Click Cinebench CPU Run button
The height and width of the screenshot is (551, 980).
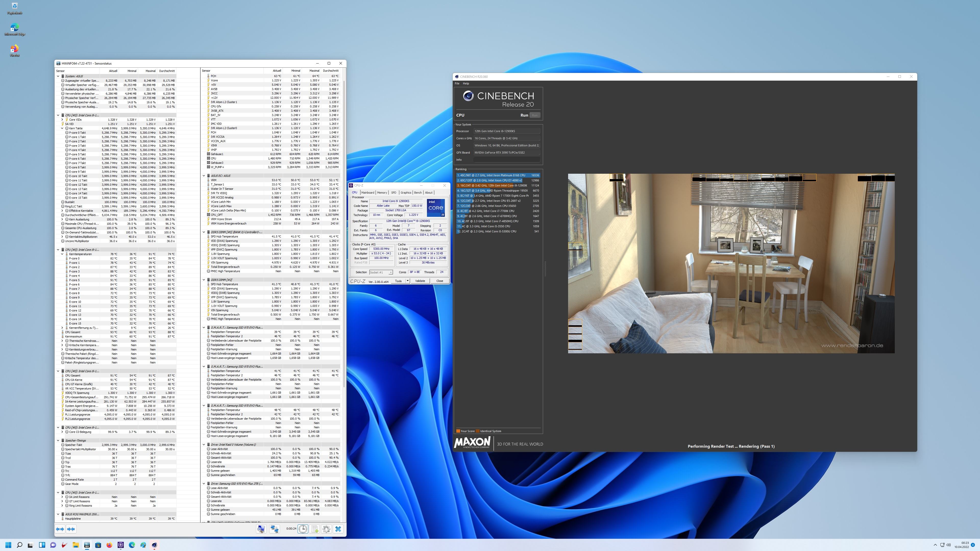click(535, 115)
